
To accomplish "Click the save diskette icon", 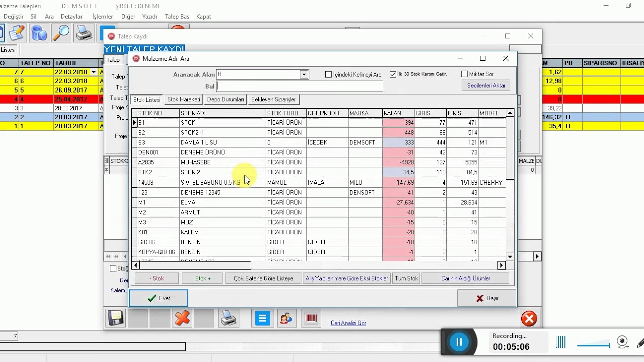I will tap(115, 318).
